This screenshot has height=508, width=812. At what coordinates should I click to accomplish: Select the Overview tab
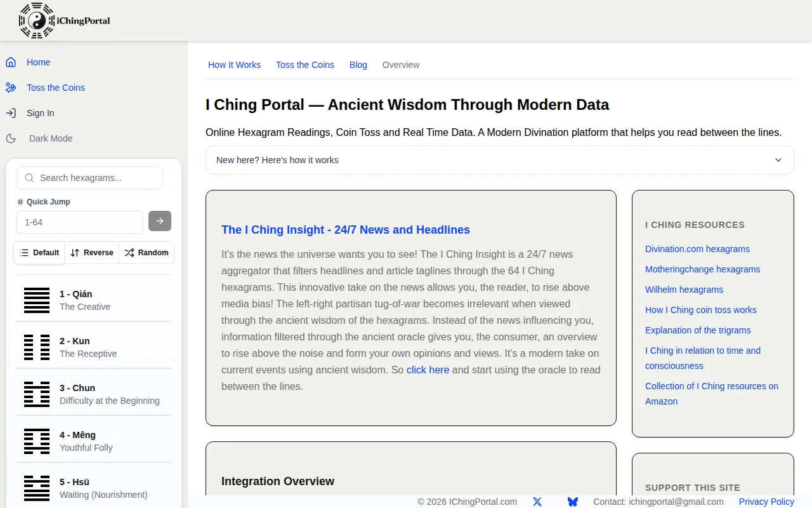pyautogui.click(x=401, y=65)
